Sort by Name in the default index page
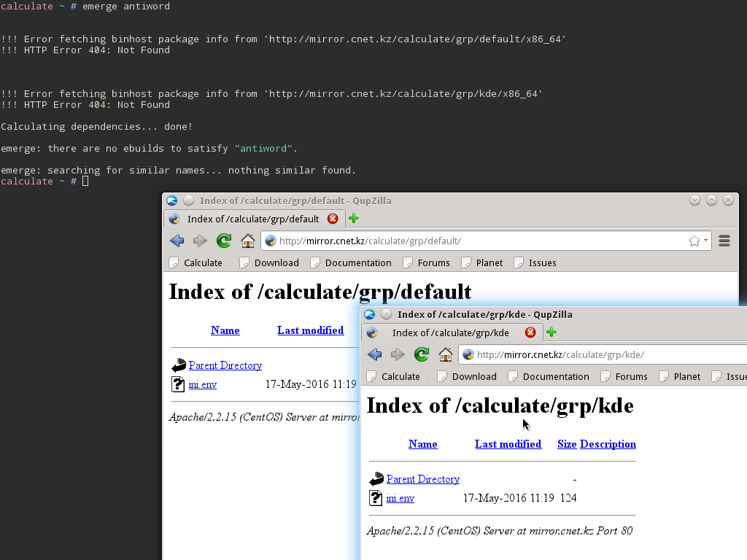This screenshot has height=560, width=747. click(x=225, y=330)
